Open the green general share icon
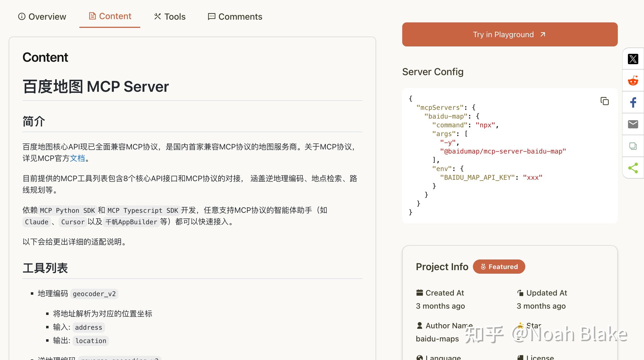 [633, 168]
